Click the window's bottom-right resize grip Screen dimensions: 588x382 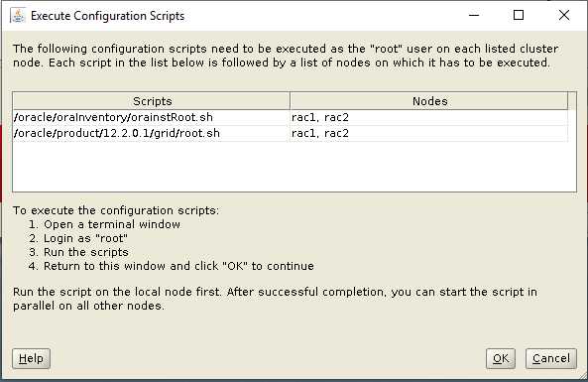click(582, 376)
